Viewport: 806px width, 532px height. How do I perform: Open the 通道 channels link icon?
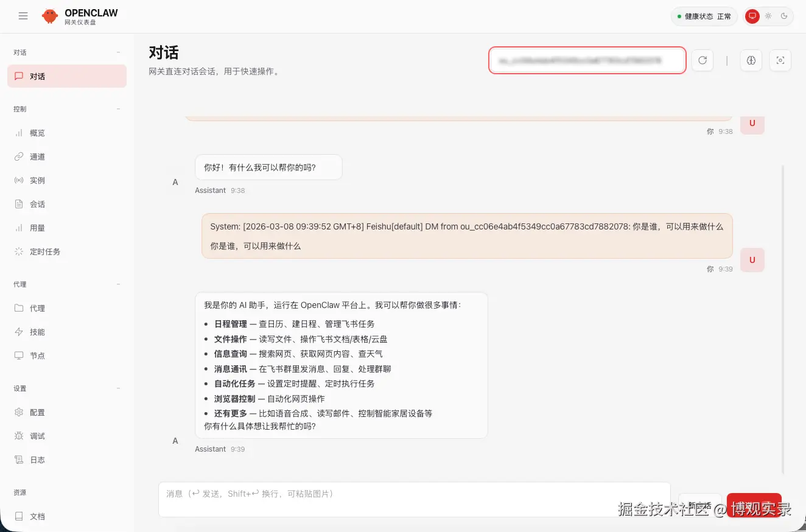(x=19, y=156)
